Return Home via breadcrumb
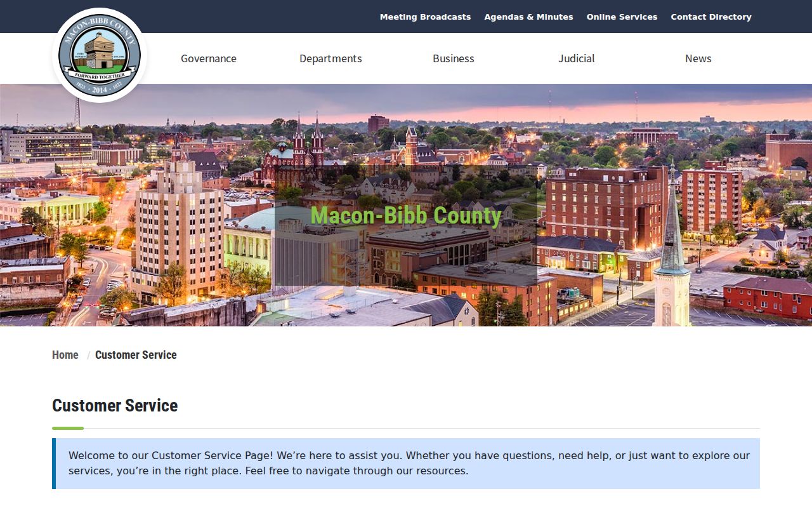The height and width of the screenshot is (508, 812). coord(65,355)
